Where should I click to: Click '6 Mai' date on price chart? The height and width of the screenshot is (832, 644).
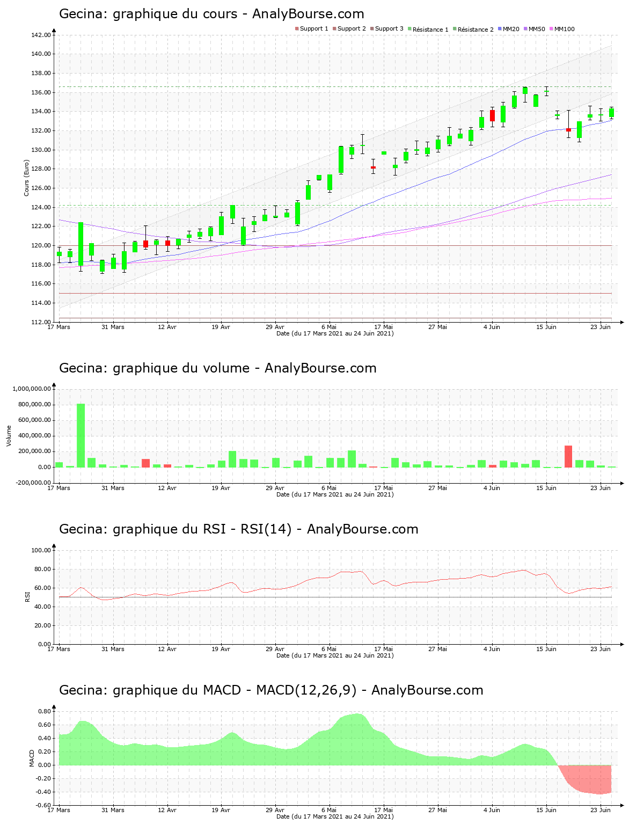(329, 327)
